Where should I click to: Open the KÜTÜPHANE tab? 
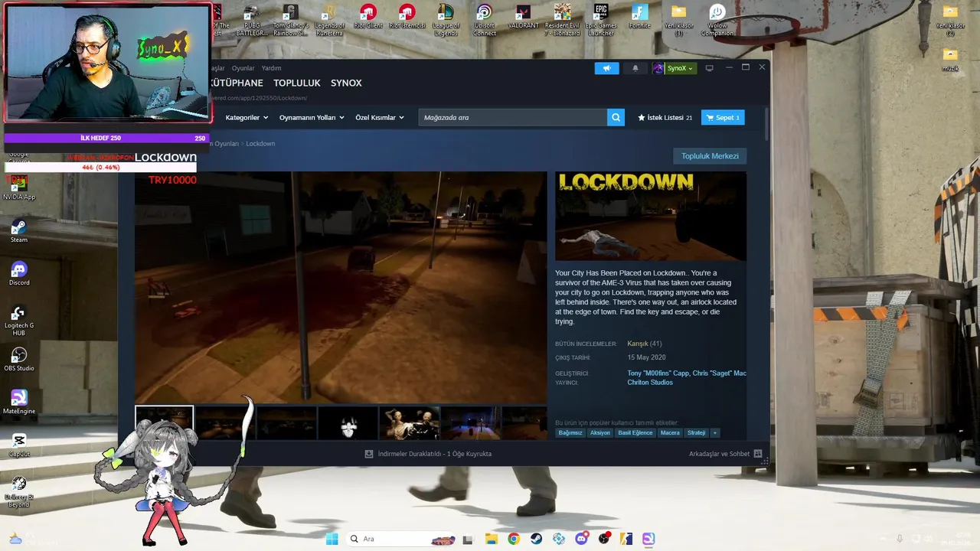click(237, 83)
